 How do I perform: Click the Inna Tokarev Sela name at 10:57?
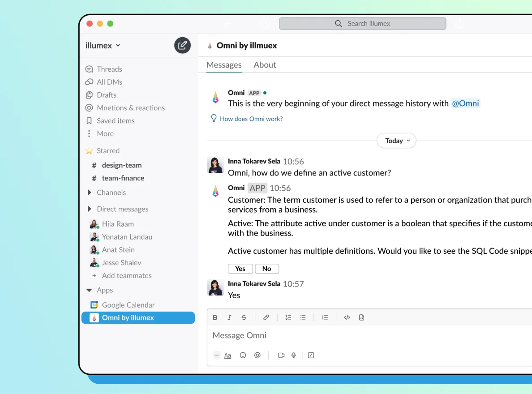(x=254, y=284)
